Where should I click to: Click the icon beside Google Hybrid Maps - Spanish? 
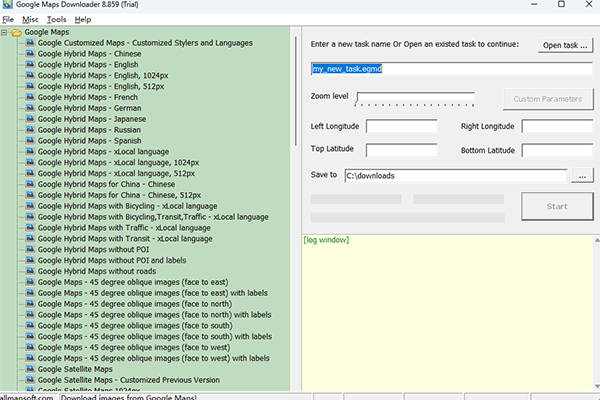coord(30,140)
